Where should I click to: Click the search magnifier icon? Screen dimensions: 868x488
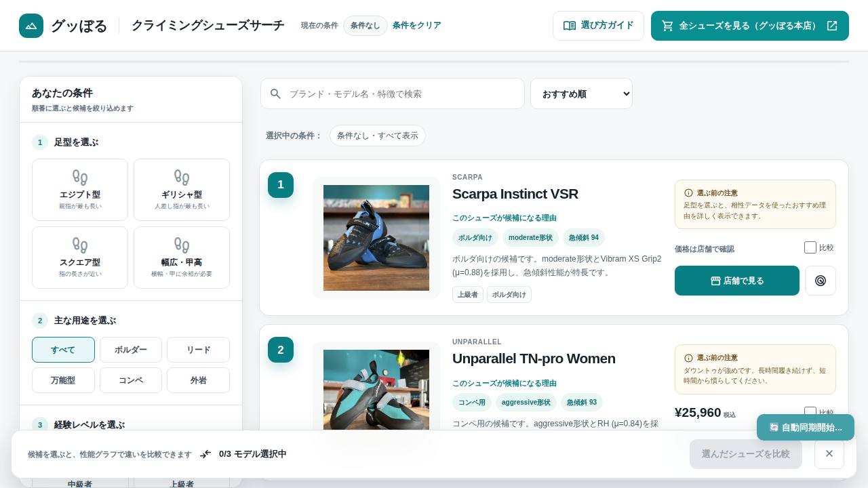(275, 94)
